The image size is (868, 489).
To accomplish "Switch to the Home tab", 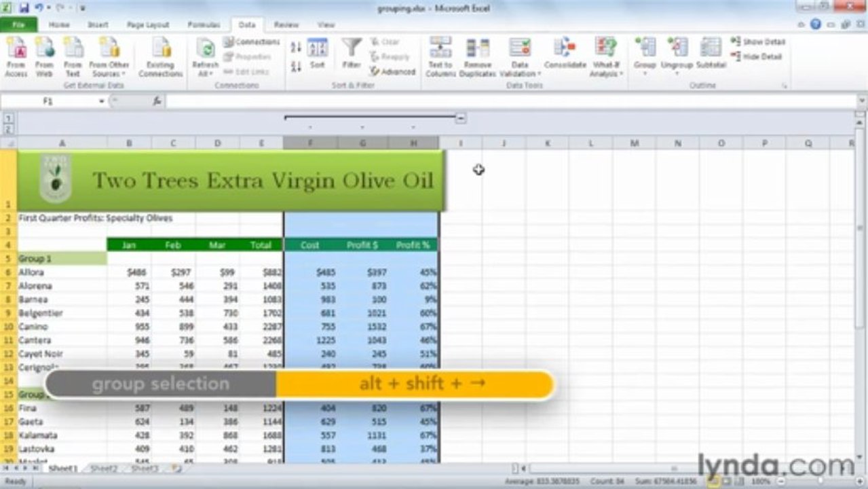I will (x=59, y=24).
